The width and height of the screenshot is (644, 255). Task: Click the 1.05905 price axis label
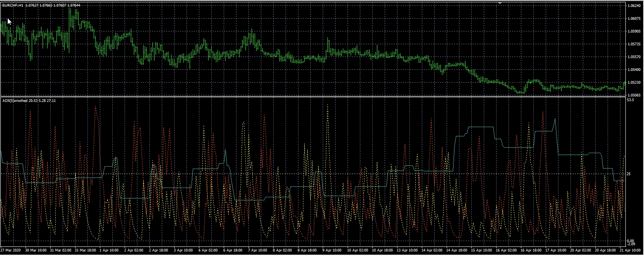[635, 31]
